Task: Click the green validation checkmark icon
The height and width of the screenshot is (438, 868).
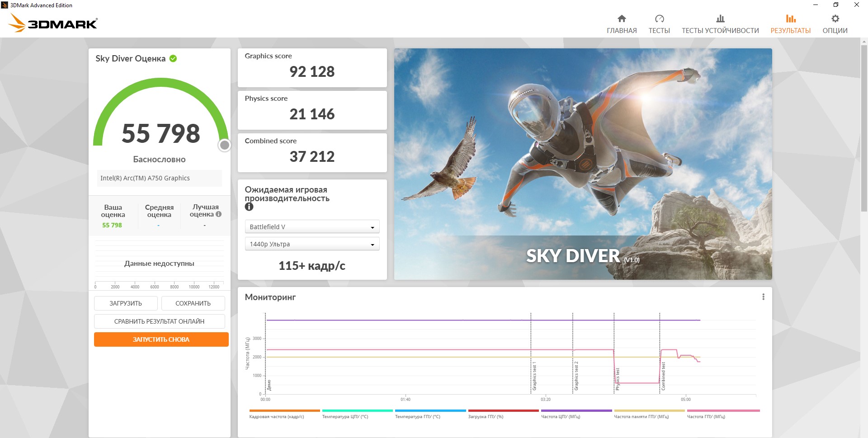Action: pos(173,58)
